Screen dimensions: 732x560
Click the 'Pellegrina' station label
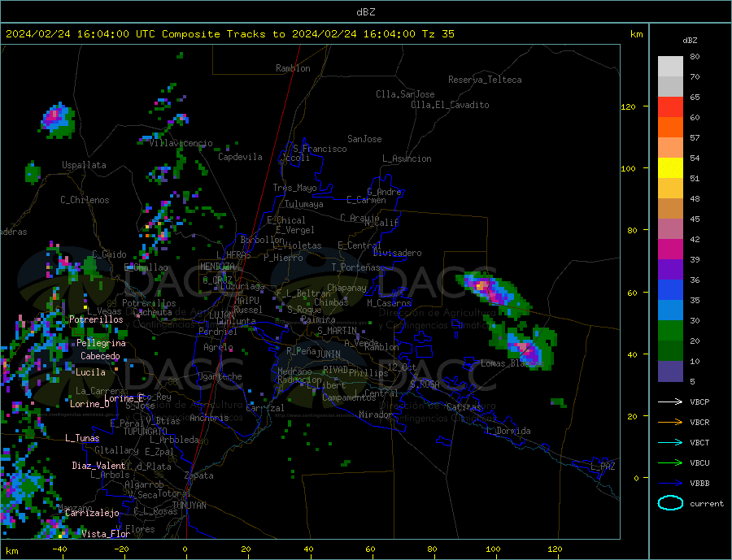click(x=102, y=343)
